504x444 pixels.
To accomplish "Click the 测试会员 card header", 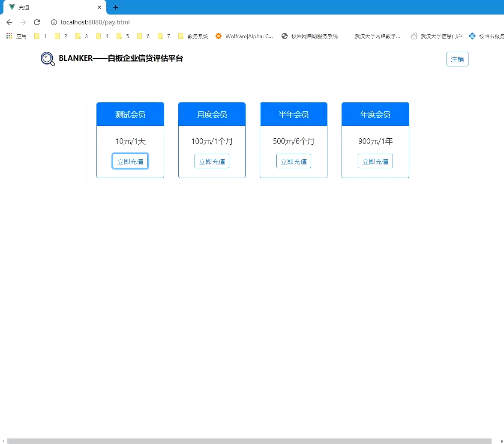I will pos(130,114).
